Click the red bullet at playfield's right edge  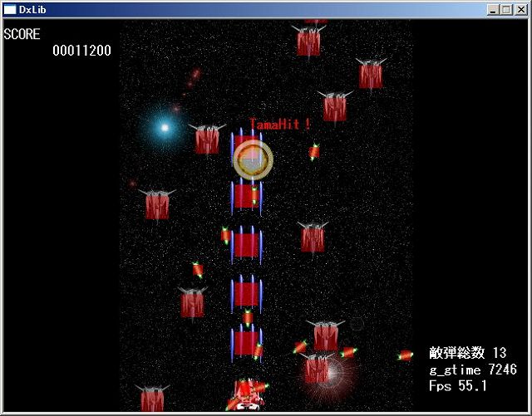(x=406, y=355)
